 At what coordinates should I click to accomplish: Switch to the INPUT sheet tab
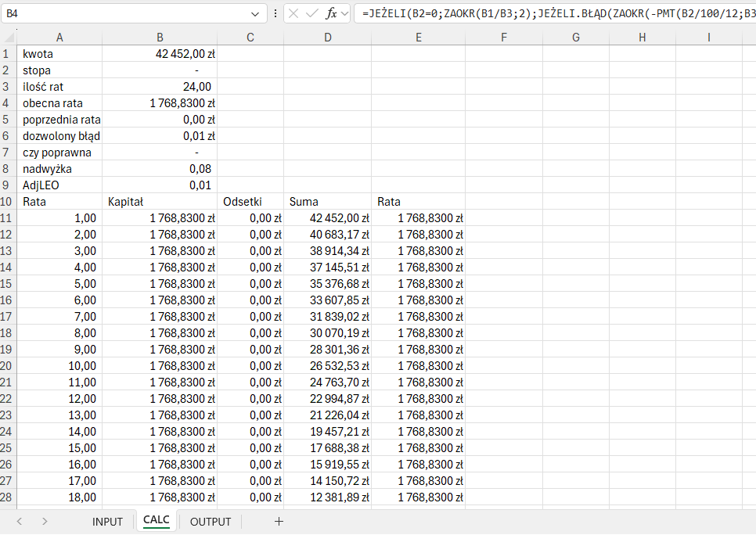107,522
